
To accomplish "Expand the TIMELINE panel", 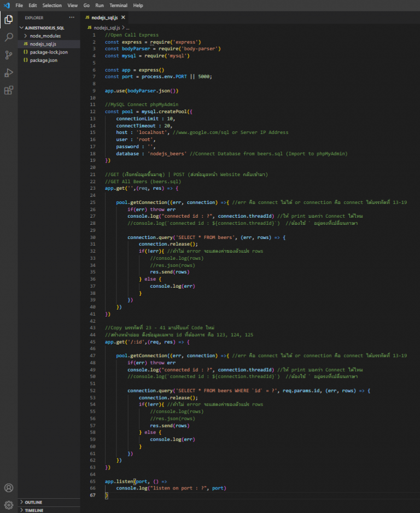I will [x=34, y=510].
